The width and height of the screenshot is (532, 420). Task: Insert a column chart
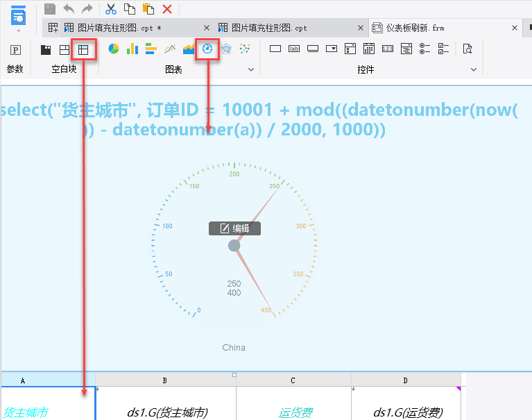click(132, 49)
